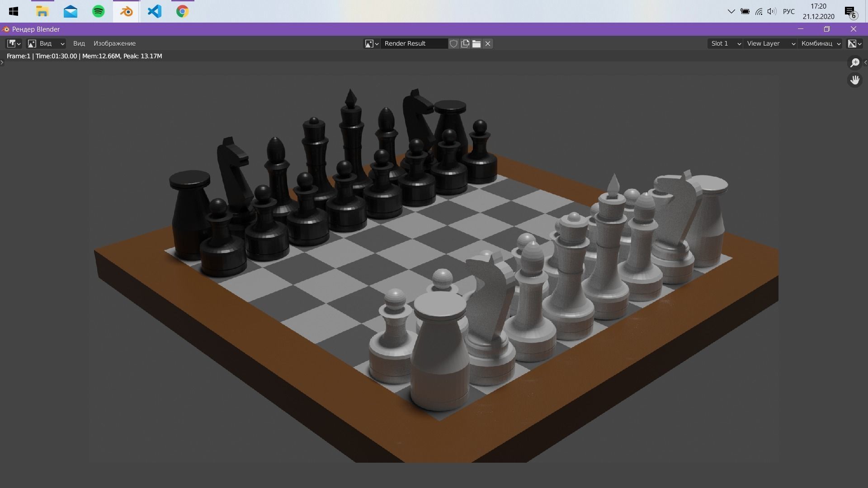Viewport: 868px width, 488px height.
Task: Expand the right sidebar region arrow
Action: click(865, 63)
